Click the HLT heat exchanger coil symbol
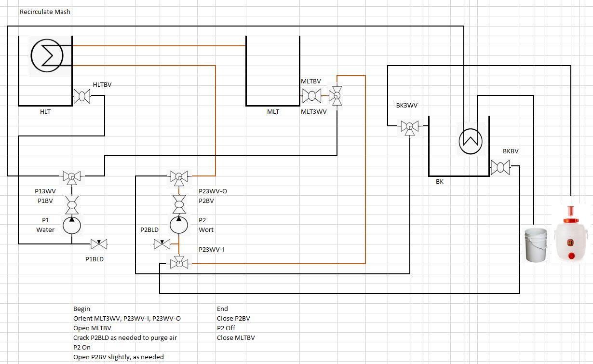The height and width of the screenshot is (364, 593). point(47,55)
